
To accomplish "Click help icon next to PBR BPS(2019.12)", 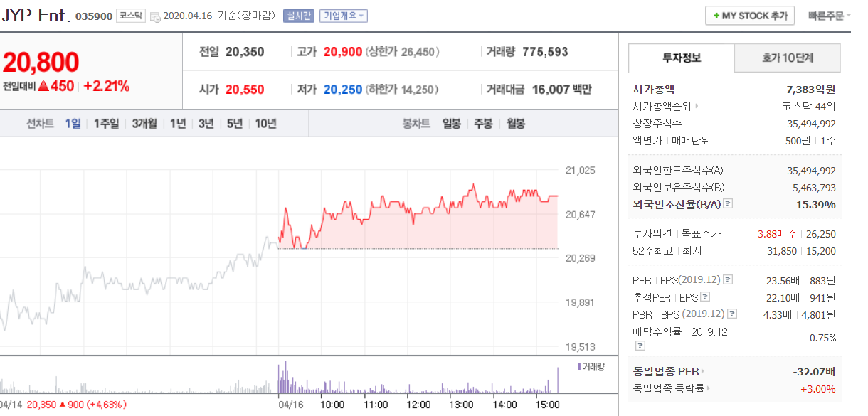I will point(732,314).
